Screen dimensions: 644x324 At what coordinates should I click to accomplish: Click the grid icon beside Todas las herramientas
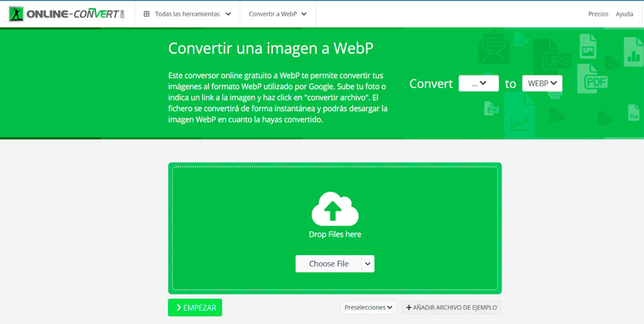pyautogui.click(x=147, y=14)
